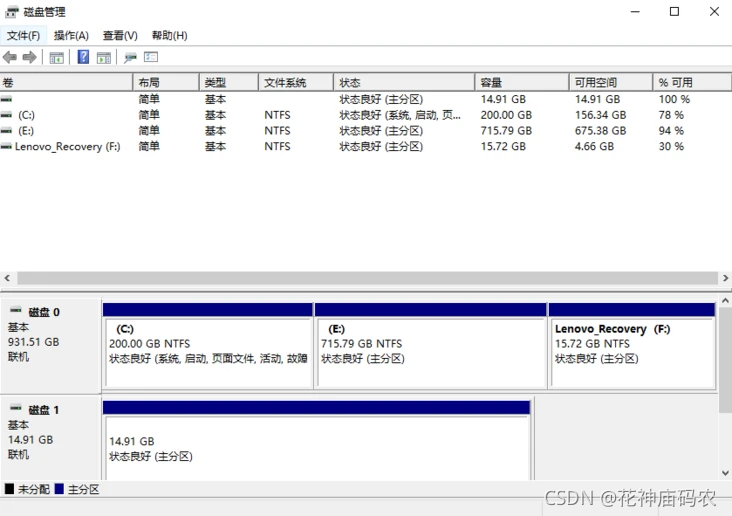This screenshot has height=516, width=732.
Task: Open the 查看(V) menu
Action: [120, 35]
